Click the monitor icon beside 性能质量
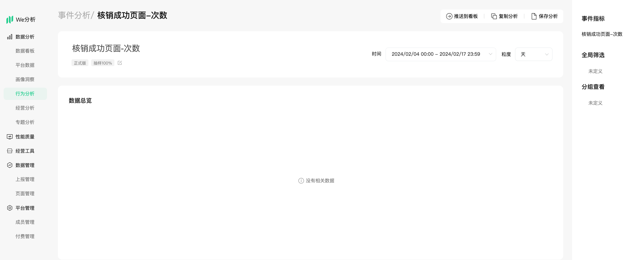The height and width of the screenshot is (260, 644). [9, 137]
